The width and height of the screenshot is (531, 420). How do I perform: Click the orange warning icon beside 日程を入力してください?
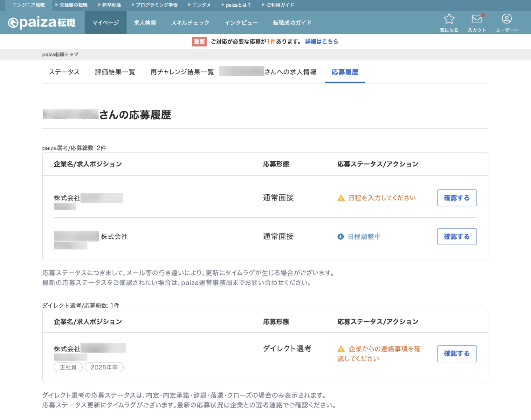click(x=341, y=198)
